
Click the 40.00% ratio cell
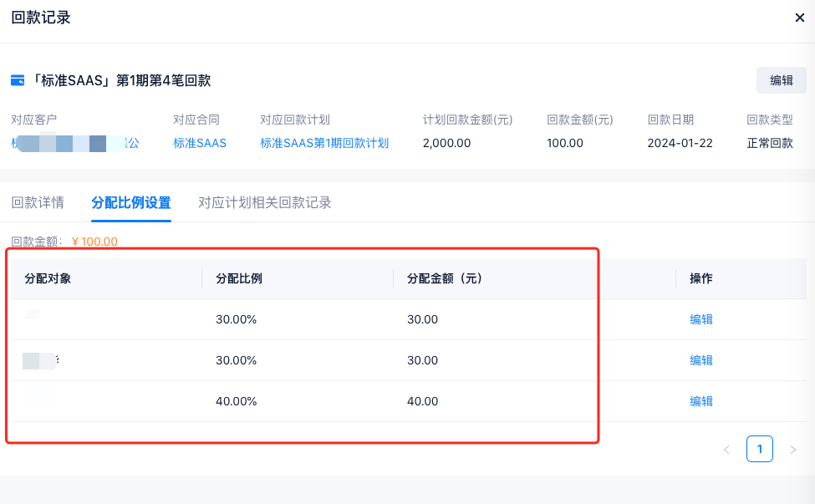(x=237, y=401)
